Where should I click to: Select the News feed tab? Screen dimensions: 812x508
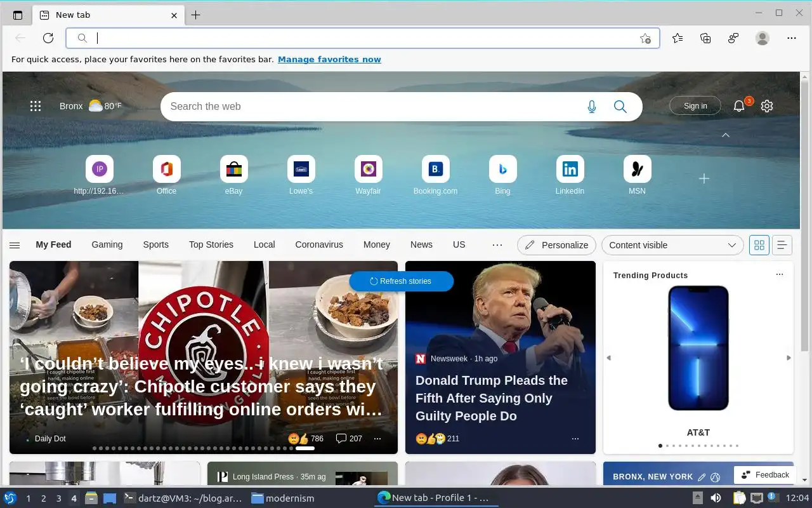coord(421,244)
